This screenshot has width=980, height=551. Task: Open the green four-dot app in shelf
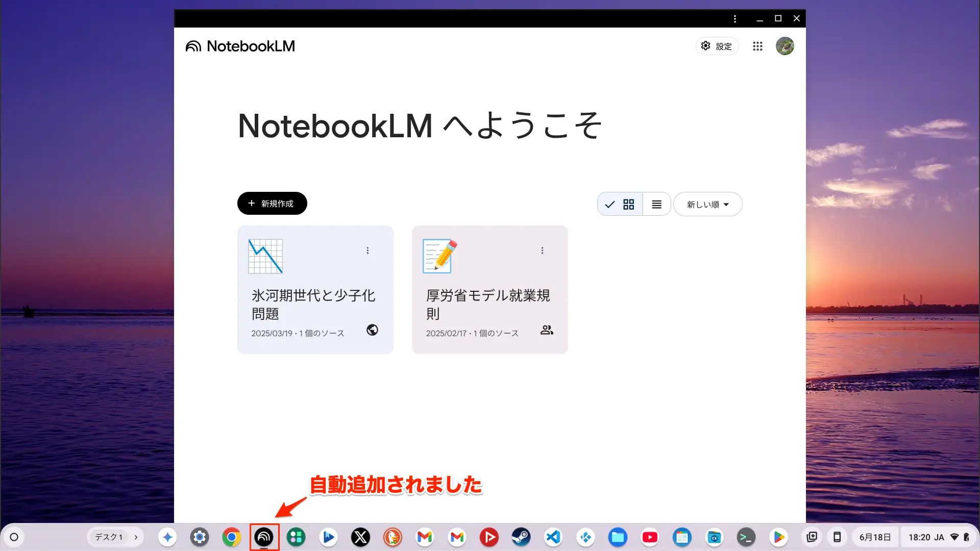point(296,537)
